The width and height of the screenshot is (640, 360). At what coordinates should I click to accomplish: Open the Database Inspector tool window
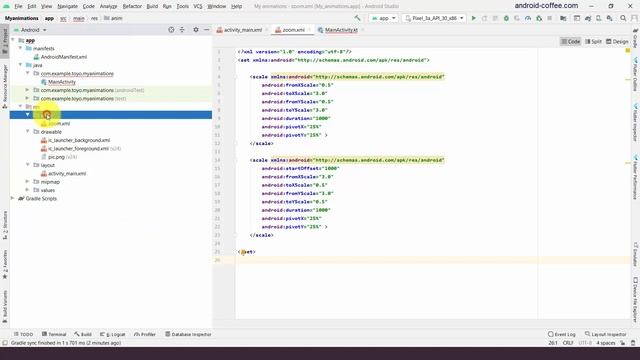(x=188, y=334)
